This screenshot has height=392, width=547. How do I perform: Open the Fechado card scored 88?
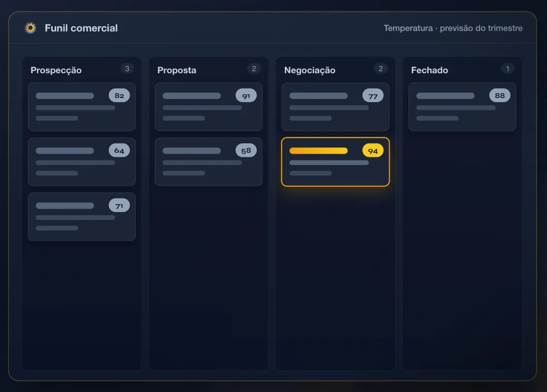(462, 107)
